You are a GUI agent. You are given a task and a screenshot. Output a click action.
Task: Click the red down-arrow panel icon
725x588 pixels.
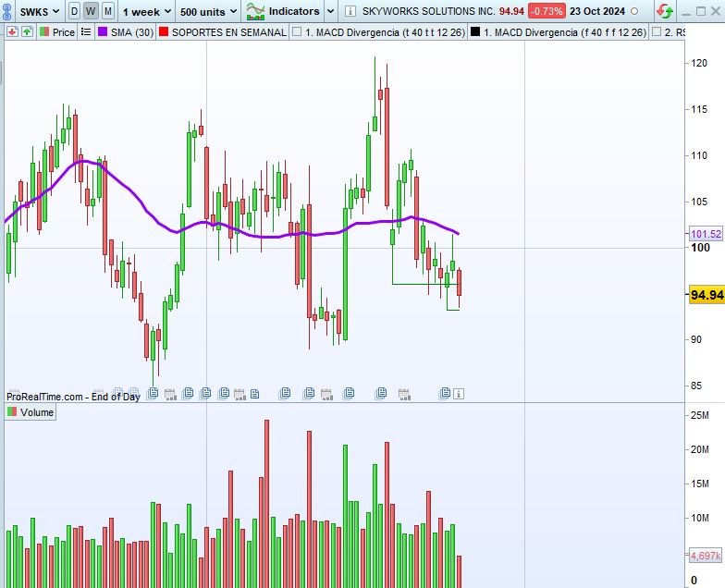(x=11, y=31)
